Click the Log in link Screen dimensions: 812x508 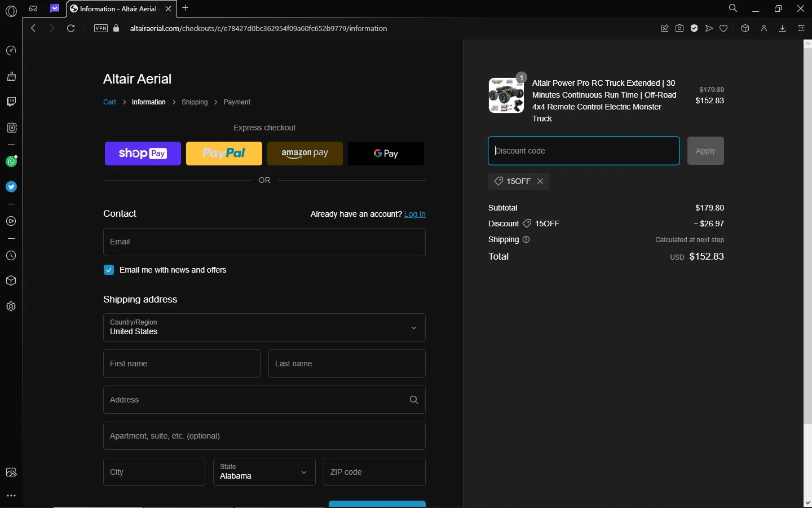415,214
